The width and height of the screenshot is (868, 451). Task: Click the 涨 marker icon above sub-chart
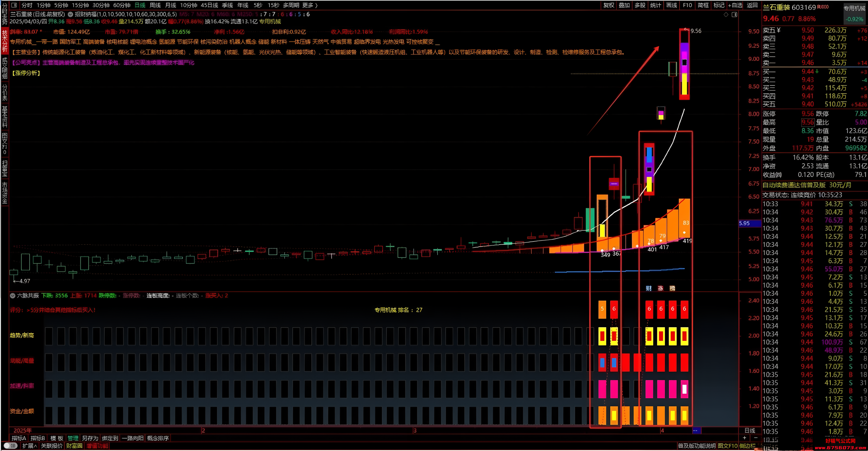660,288
